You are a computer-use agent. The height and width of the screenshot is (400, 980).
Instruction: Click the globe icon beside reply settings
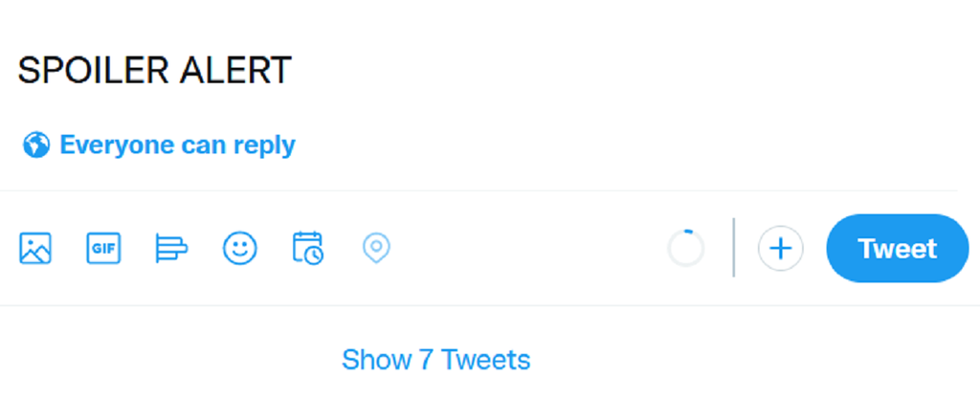click(x=36, y=145)
